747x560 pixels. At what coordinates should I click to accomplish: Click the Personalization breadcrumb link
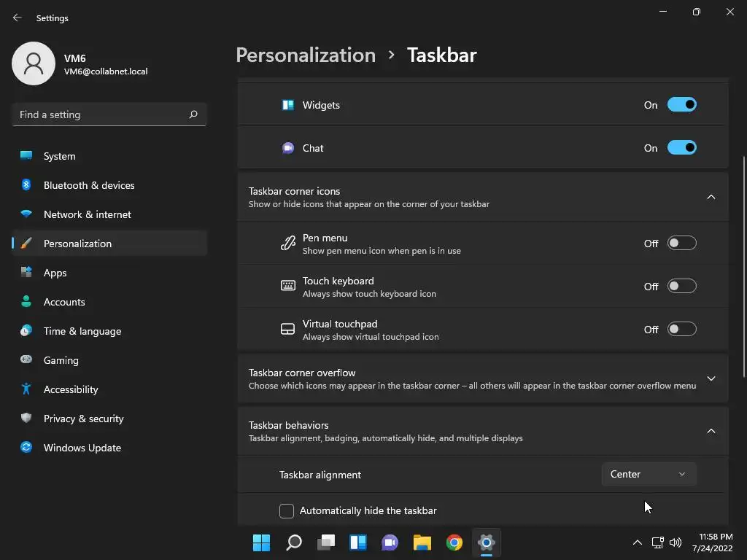coord(306,55)
